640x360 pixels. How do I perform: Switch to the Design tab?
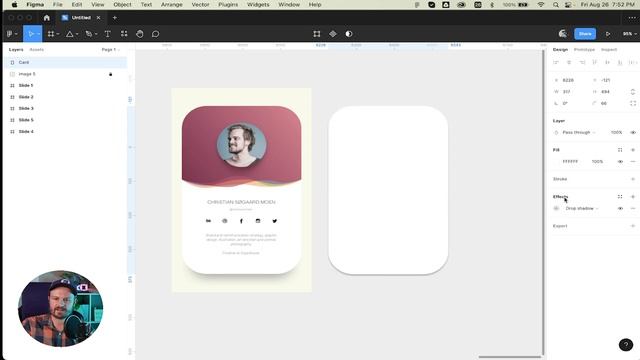(560, 49)
